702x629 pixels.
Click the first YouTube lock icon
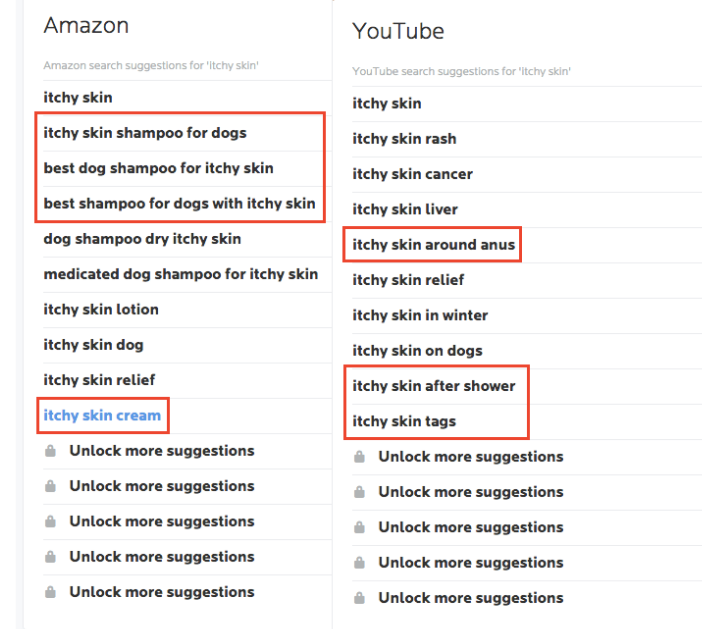(360, 457)
